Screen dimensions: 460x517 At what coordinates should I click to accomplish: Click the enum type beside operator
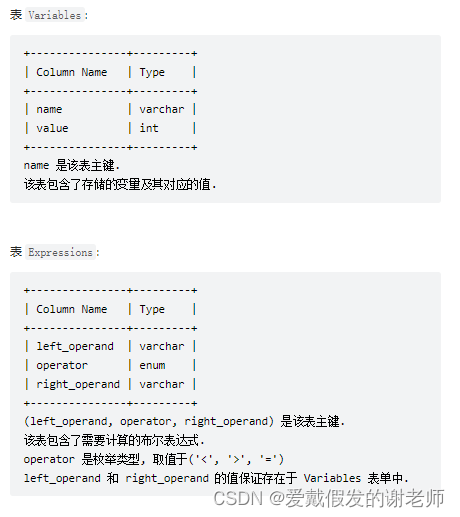click(152, 365)
